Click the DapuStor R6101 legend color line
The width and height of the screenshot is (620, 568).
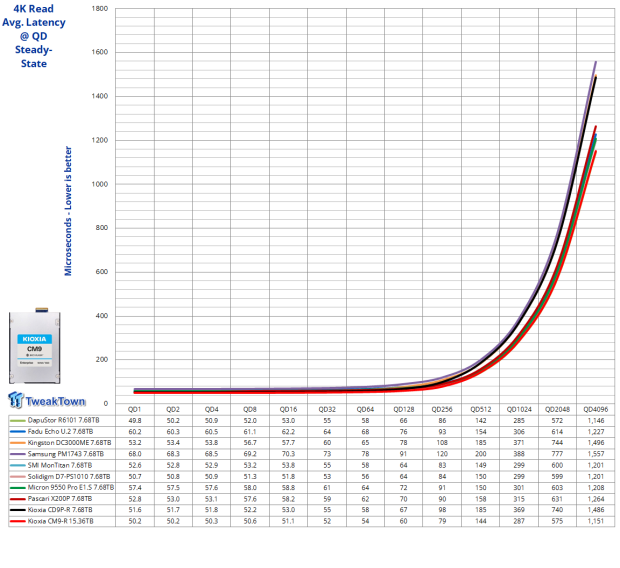click(17, 420)
